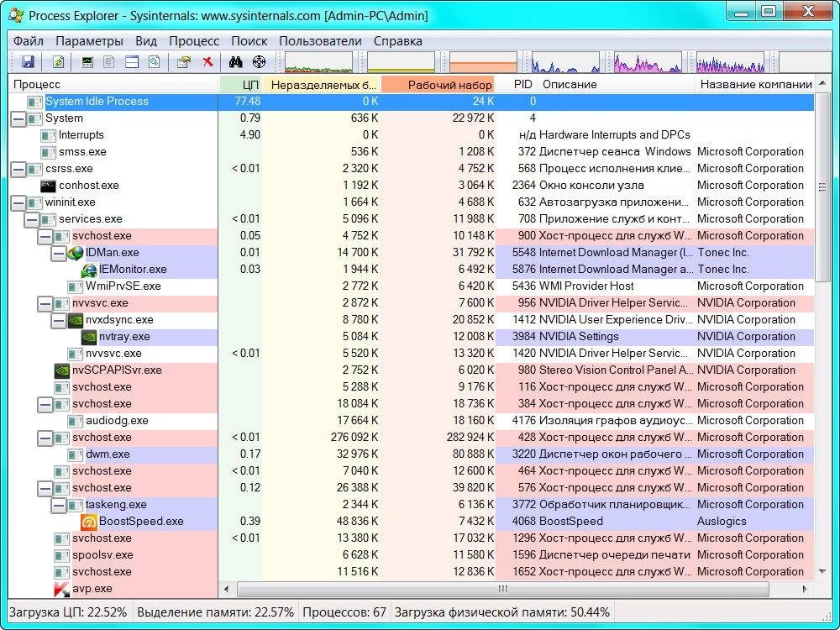840x630 pixels.
Task: Collapse the csrss.exe tree node
Action: point(18,170)
